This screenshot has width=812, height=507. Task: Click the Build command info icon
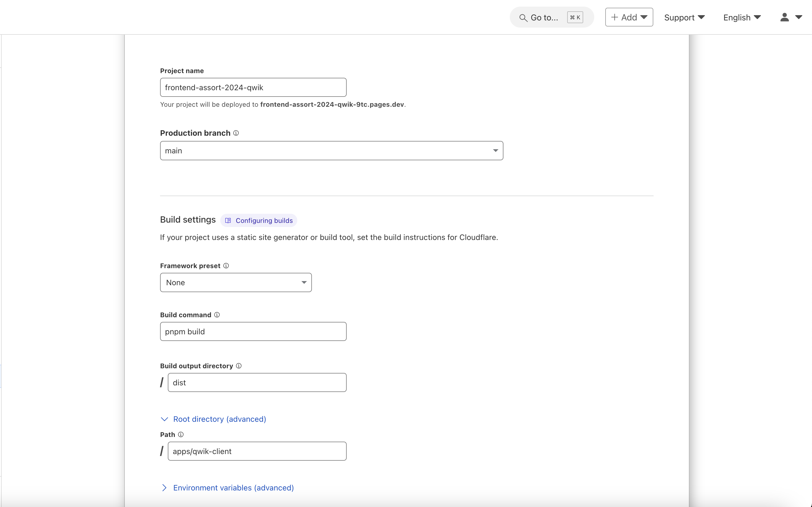(217, 314)
